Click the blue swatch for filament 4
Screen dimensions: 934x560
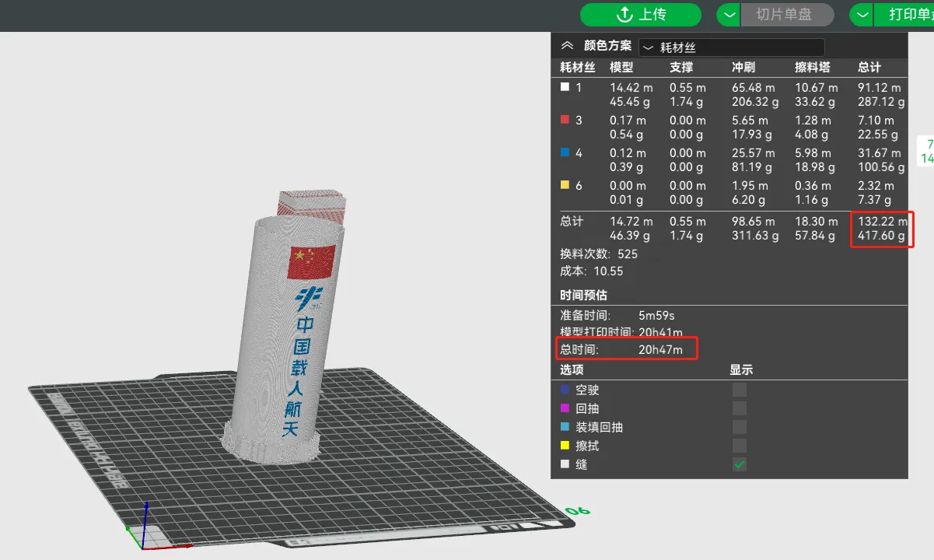pos(565,153)
